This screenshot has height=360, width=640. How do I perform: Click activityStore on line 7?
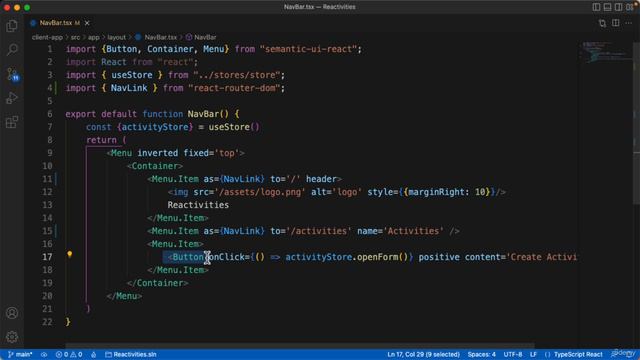pyautogui.click(x=155, y=127)
